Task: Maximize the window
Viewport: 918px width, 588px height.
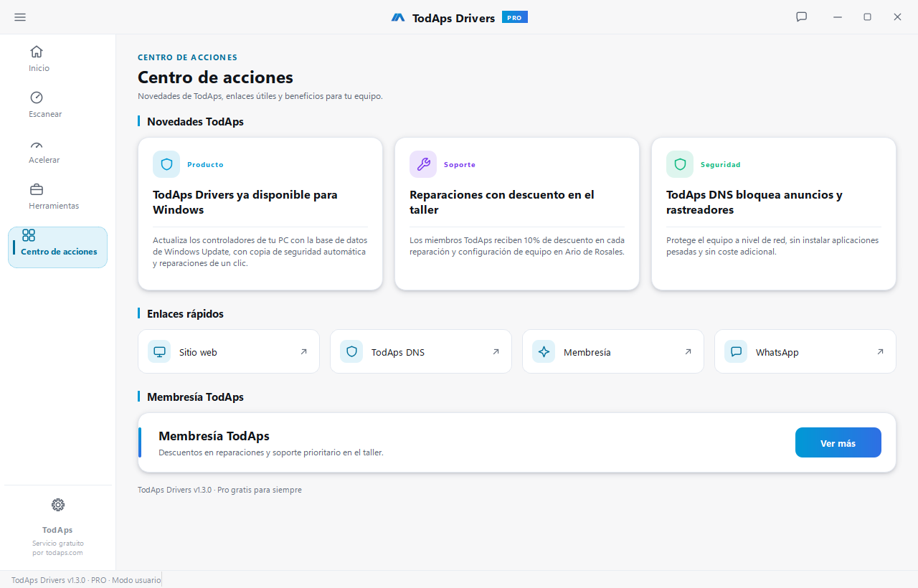Action: [867, 17]
